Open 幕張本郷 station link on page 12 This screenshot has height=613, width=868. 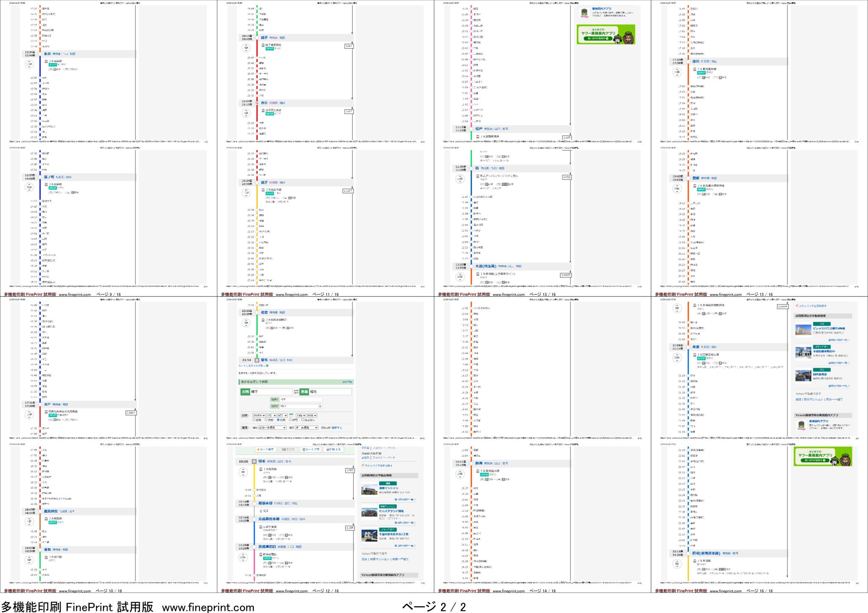click(265, 503)
